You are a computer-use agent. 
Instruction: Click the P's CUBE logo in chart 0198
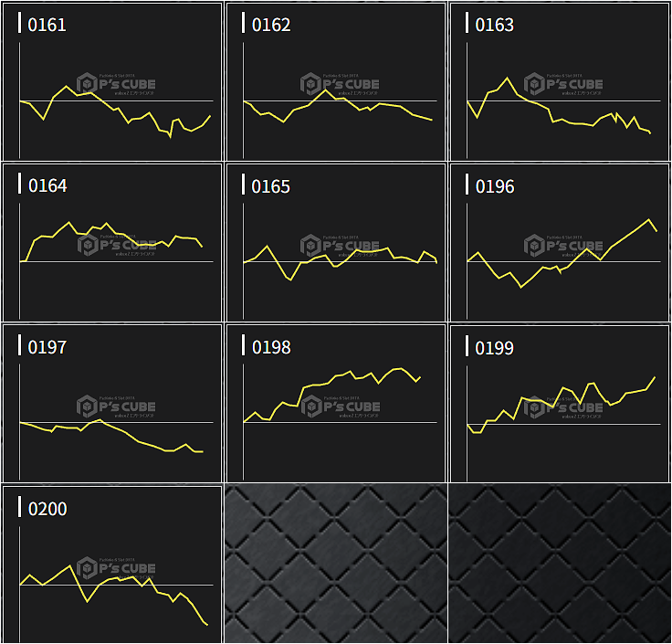tap(340, 406)
